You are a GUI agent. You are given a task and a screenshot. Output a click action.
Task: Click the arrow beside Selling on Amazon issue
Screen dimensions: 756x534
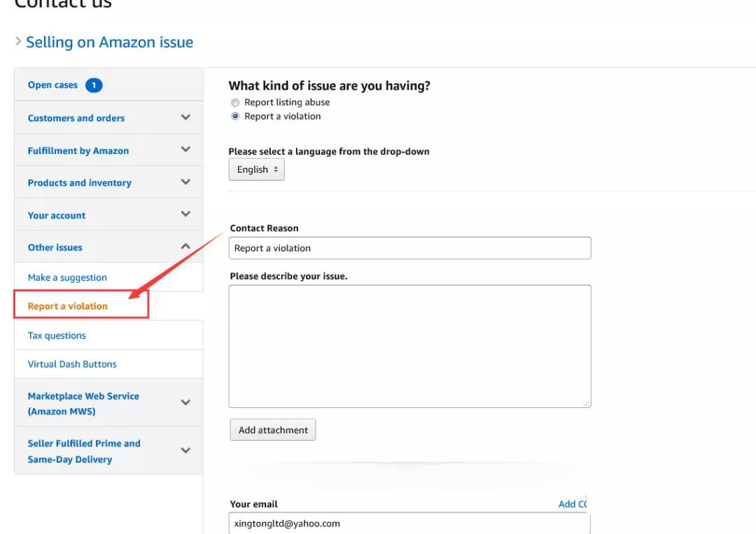click(18, 41)
